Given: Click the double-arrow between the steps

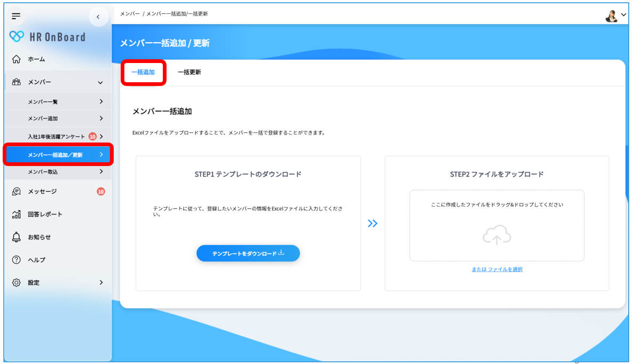Looking at the screenshot, I should pyautogui.click(x=373, y=223).
